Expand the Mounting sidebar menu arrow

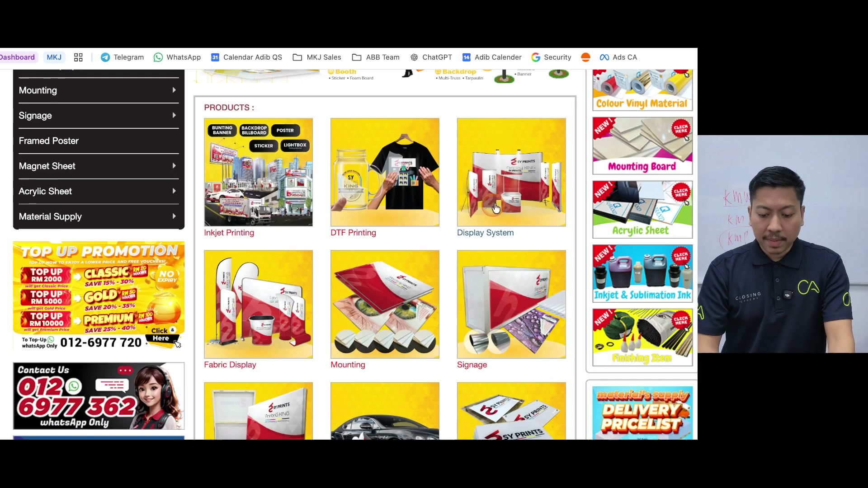point(174,90)
